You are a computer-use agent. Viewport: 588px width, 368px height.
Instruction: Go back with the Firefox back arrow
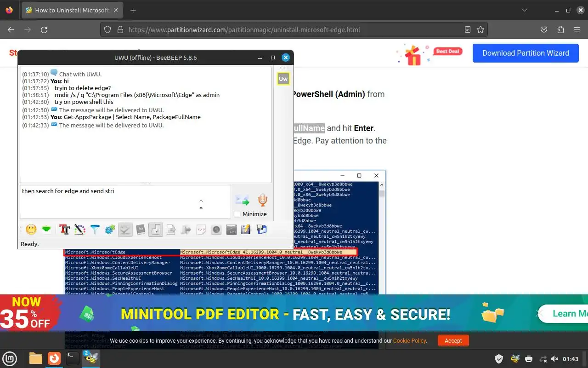pos(11,29)
